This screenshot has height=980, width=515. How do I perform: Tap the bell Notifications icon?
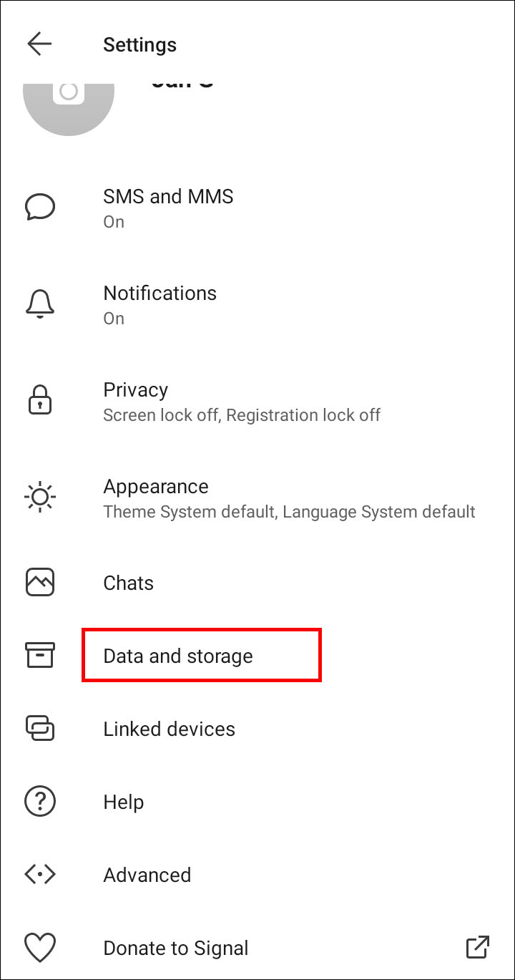coord(40,304)
